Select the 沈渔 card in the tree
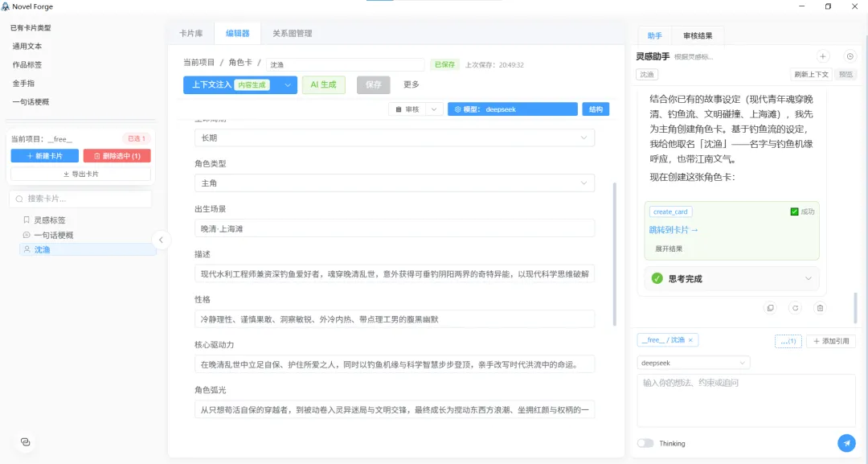868x464 pixels. click(88, 249)
